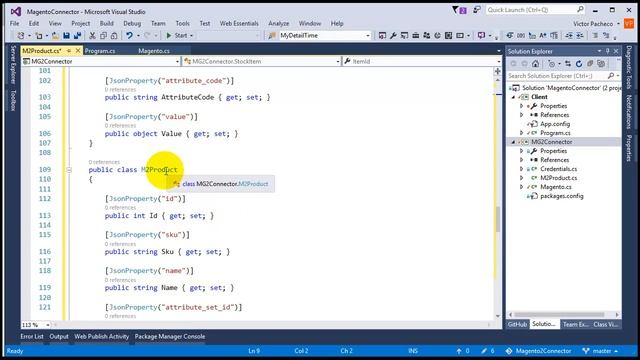Expand Magento.cs in Solution Explorer
The width and height of the screenshot is (640, 360).
(x=521, y=187)
